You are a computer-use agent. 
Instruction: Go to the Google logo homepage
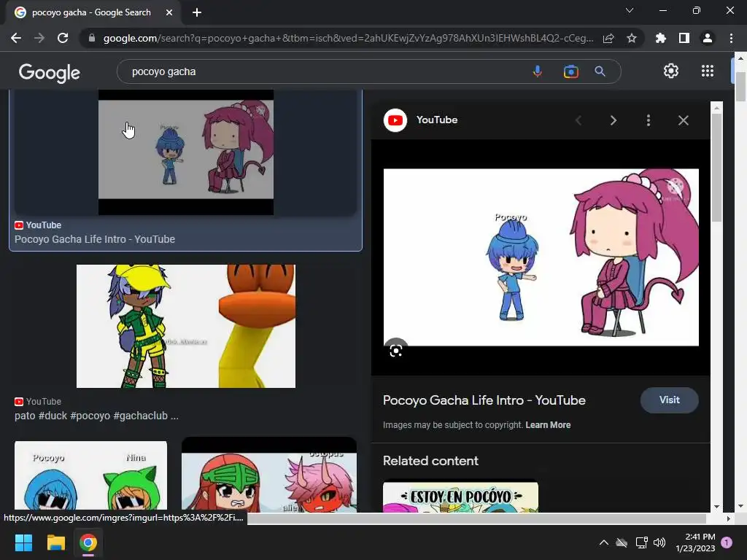click(50, 72)
